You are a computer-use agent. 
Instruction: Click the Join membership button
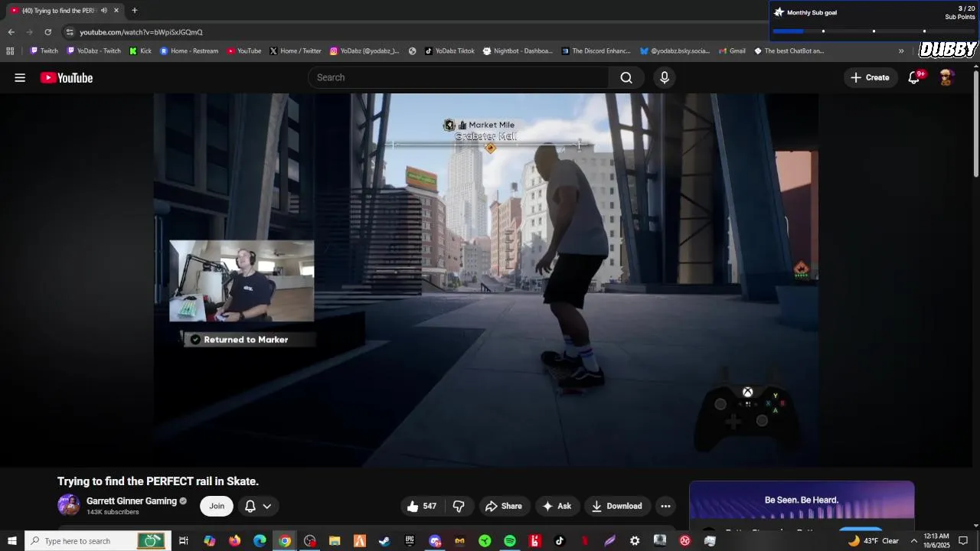click(x=217, y=506)
